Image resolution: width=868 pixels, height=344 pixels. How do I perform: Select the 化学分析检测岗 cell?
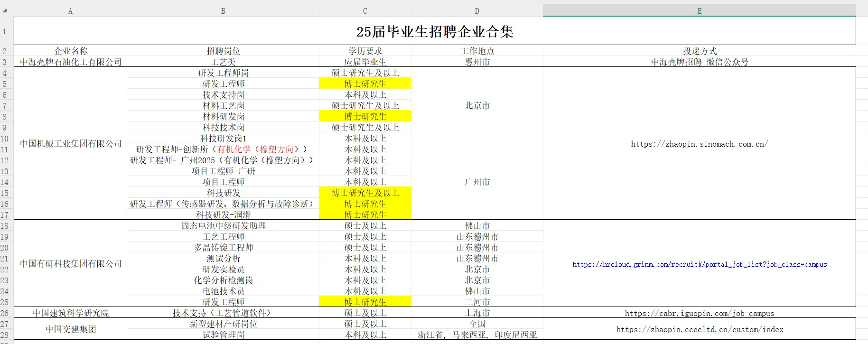[223, 280]
